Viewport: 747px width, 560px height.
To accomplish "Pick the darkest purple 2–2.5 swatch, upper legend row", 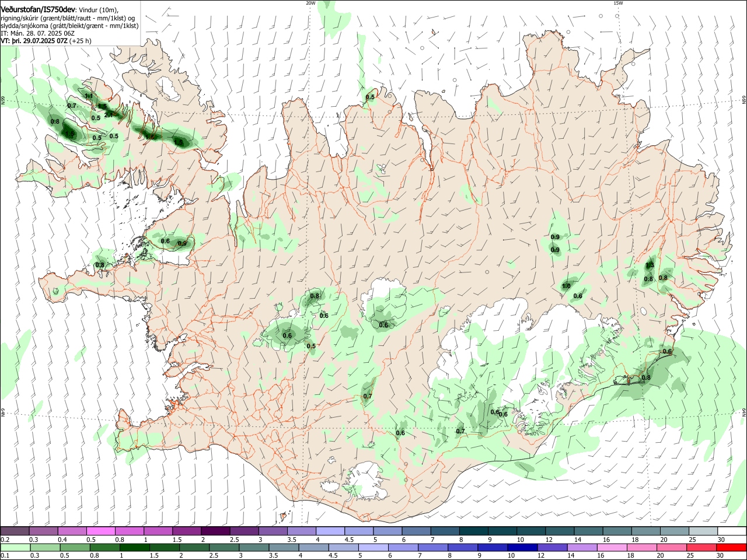I will pos(215,531).
